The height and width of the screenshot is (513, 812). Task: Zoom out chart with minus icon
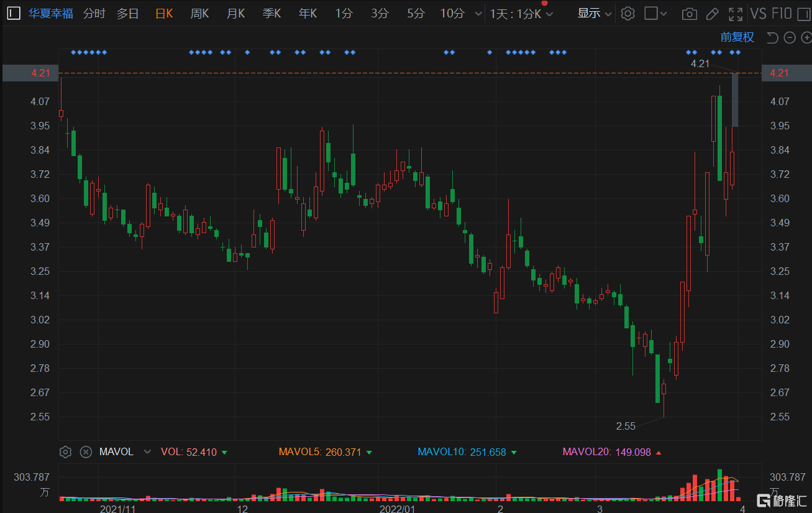[790, 38]
